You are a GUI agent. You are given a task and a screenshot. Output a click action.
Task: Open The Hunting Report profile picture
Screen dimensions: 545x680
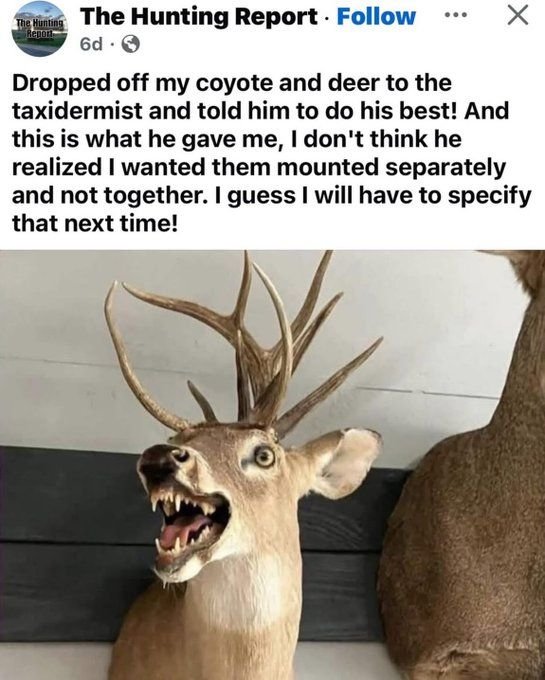click(x=39, y=28)
